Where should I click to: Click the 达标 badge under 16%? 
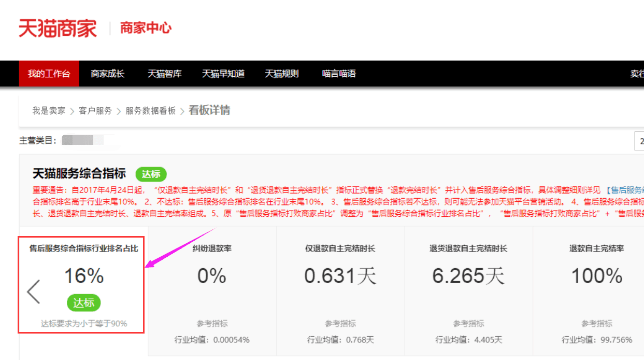[84, 302]
